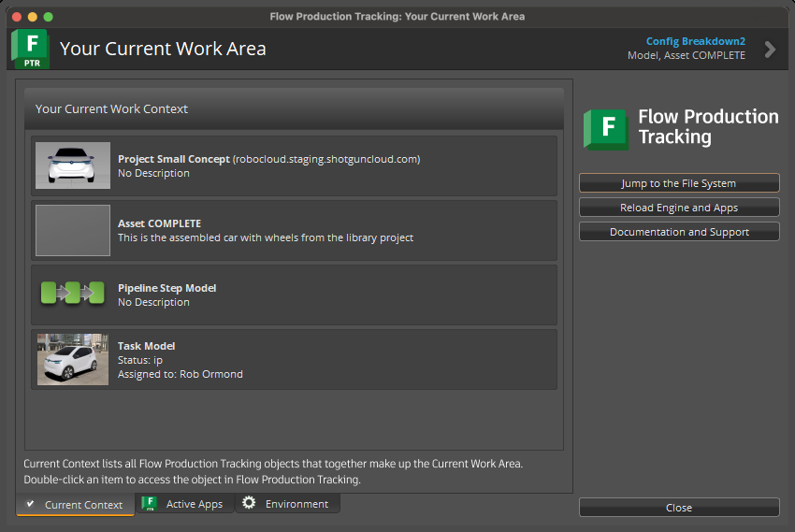Screen dimensions: 795x532
Task: Click the 'Your Current Work Context' heading
Action: click(x=111, y=109)
